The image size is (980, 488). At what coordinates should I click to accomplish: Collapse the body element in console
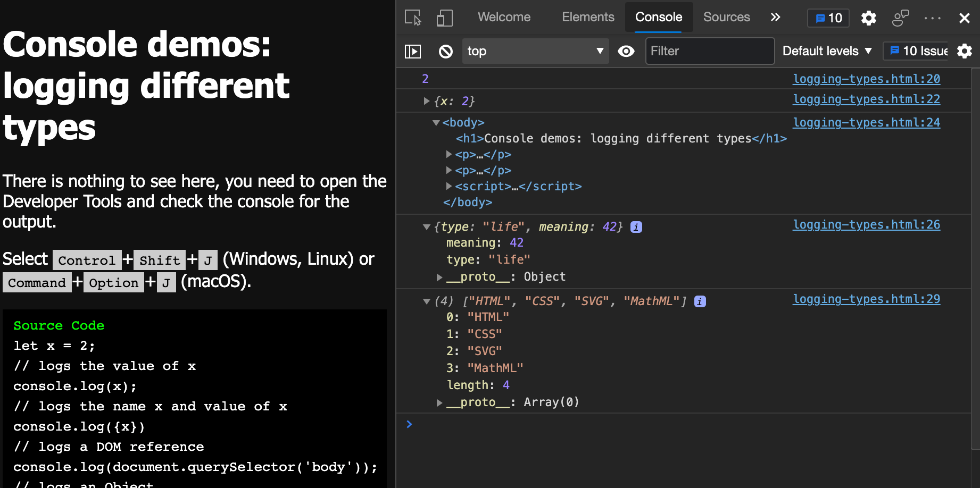tap(435, 122)
